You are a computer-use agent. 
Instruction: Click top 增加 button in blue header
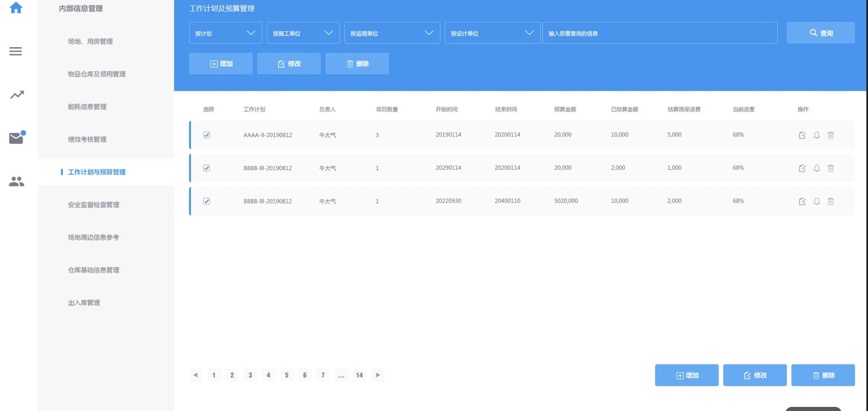(x=221, y=64)
